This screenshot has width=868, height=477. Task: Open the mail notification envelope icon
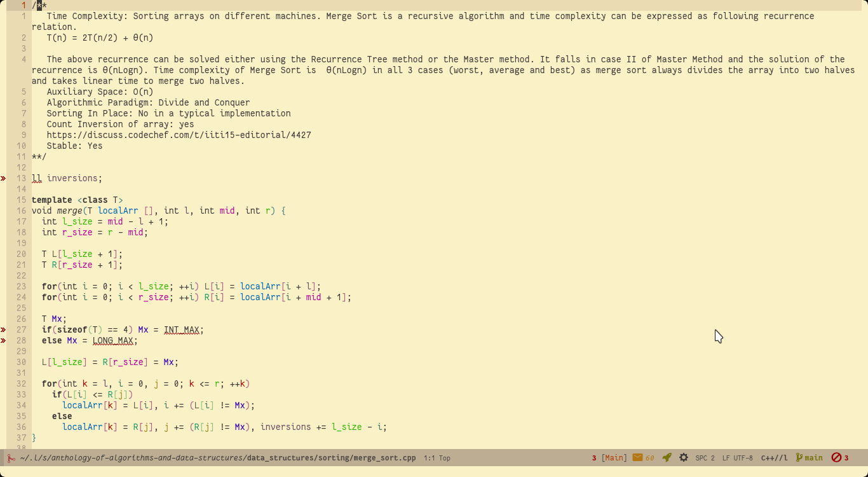[637, 458]
